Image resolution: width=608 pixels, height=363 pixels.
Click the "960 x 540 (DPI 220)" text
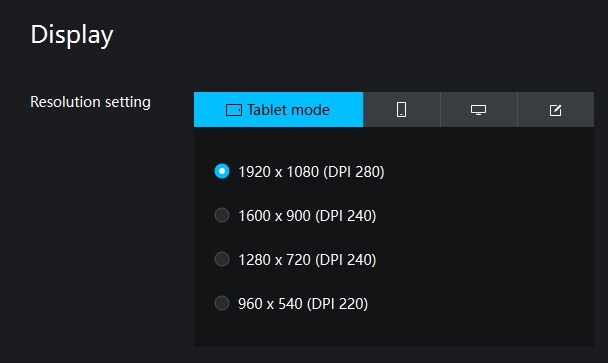[303, 304]
